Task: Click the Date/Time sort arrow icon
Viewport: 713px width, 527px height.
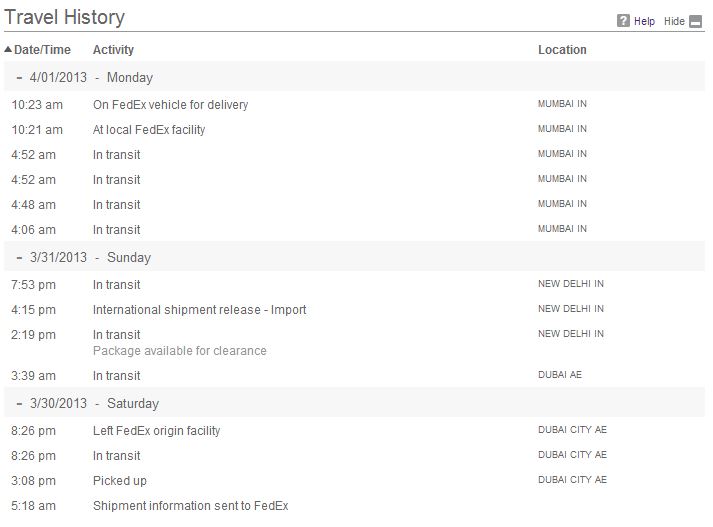Action: pyautogui.click(x=8, y=49)
